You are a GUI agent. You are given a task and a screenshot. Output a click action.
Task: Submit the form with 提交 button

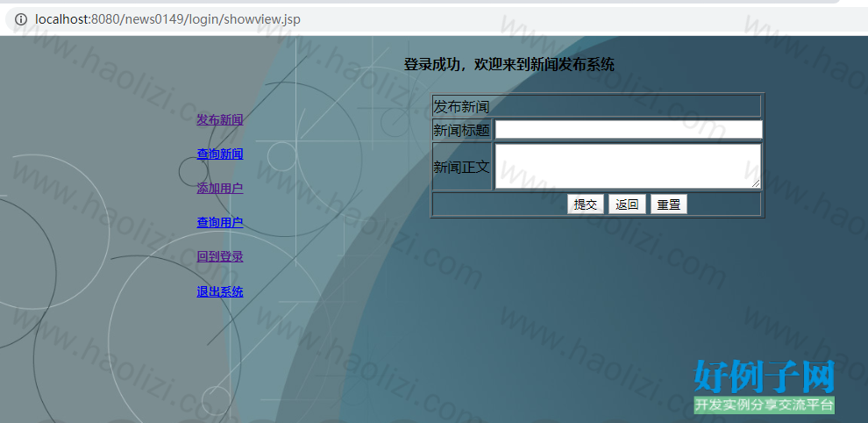pyautogui.click(x=585, y=204)
